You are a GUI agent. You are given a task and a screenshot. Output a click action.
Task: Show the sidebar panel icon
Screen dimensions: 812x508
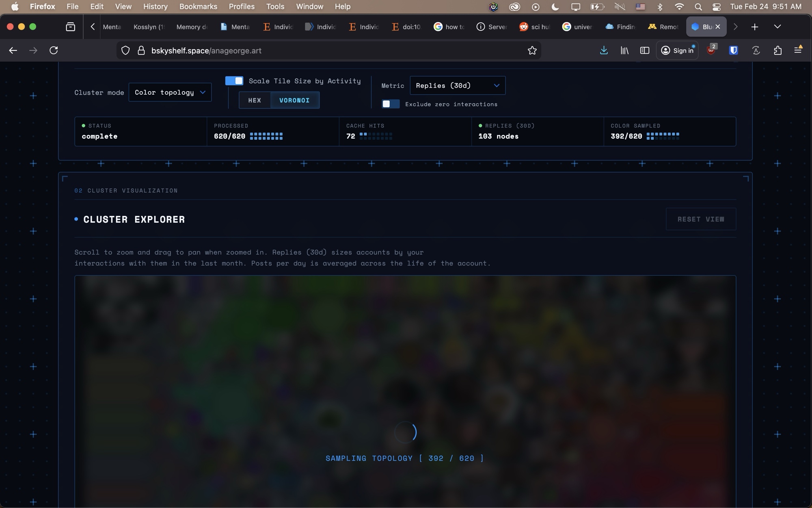pos(645,50)
